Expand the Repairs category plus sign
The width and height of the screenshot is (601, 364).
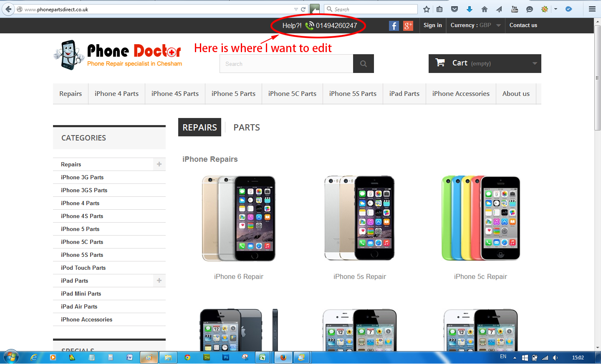point(159,164)
